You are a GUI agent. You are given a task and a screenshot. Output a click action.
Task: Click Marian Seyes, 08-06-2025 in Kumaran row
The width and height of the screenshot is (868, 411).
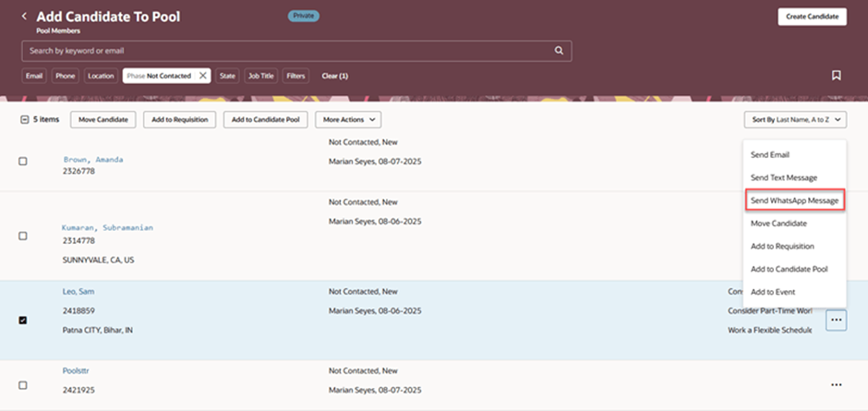coord(375,222)
